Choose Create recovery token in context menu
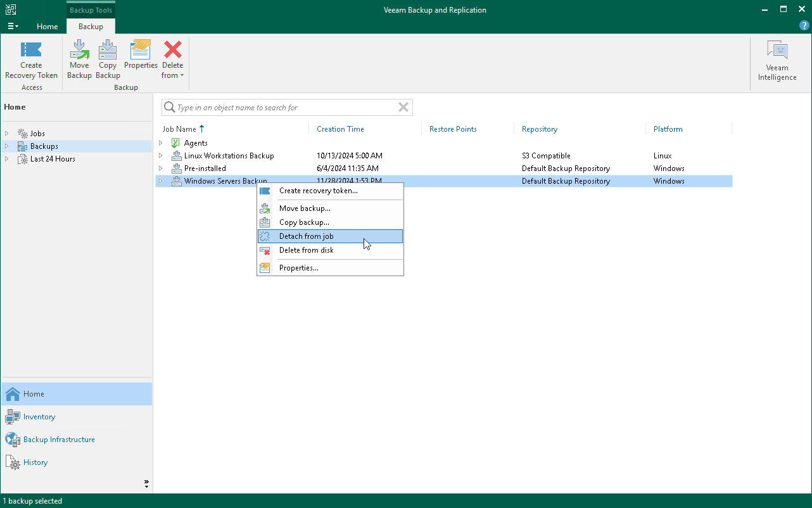Image resolution: width=812 pixels, height=508 pixels. [x=330, y=191]
